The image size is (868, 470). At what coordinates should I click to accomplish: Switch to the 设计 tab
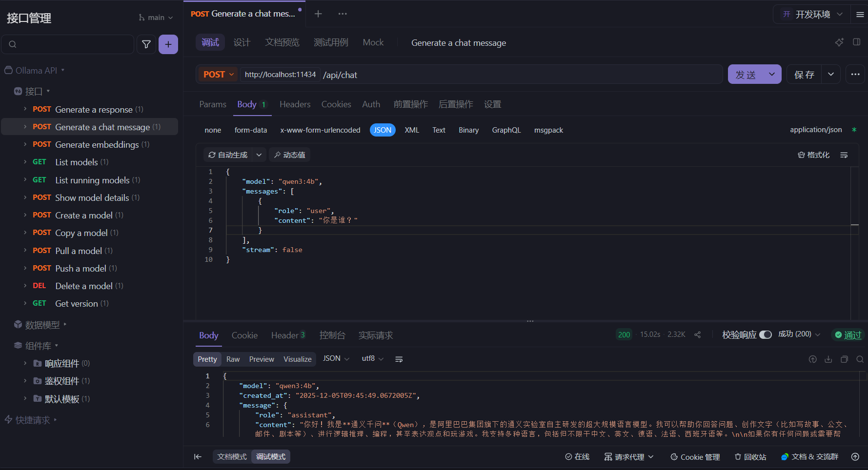tap(242, 42)
